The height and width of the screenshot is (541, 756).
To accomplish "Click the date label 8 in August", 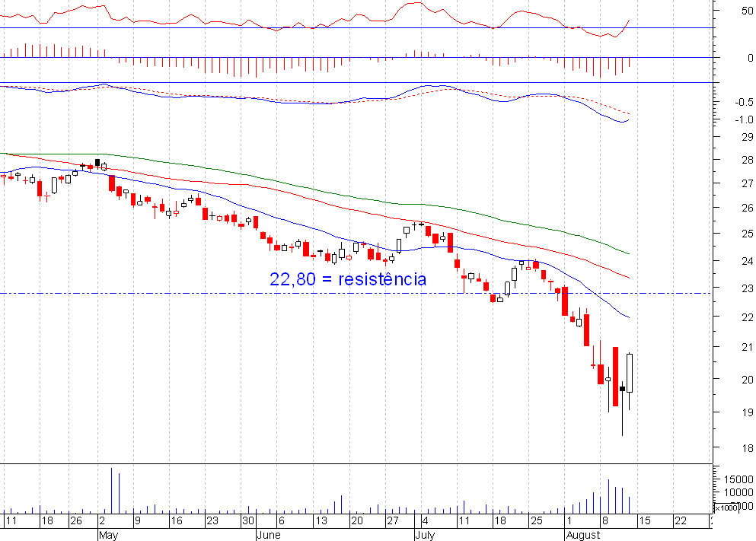I will coord(605,520).
